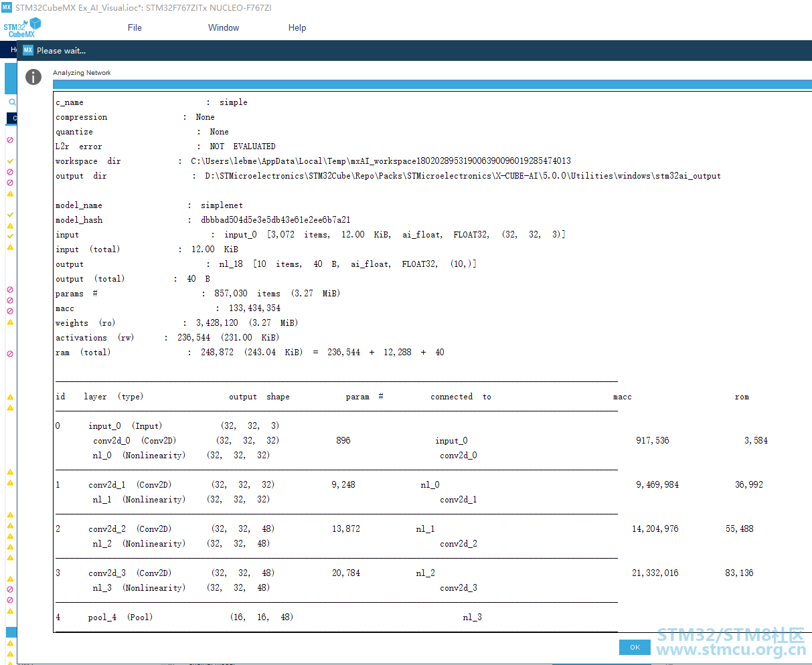Click the output nl_18 10 items line
The image size is (812, 665).
(266, 264)
